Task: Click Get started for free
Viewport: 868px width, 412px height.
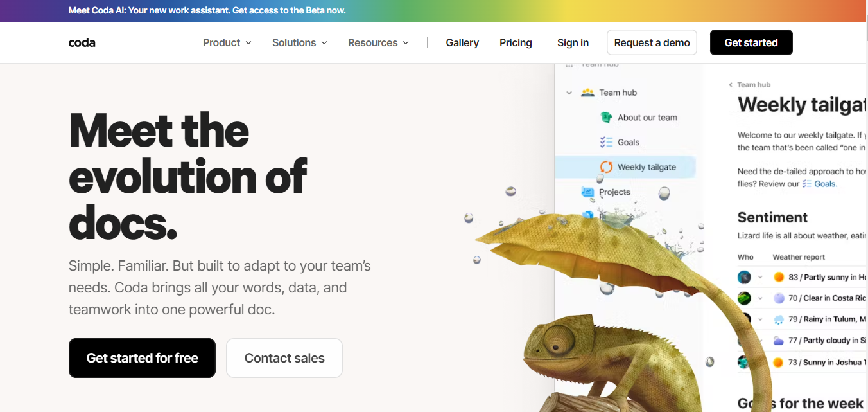Action: 142,358
